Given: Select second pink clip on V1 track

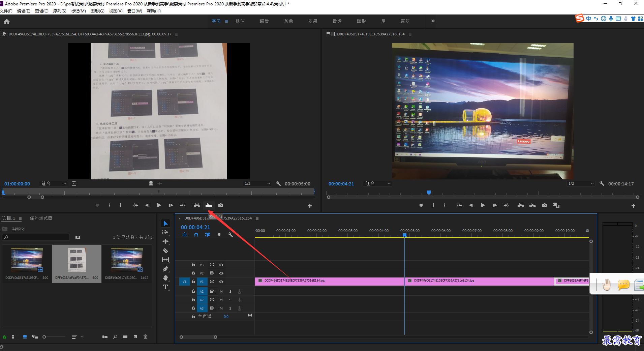Looking at the screenshot, I should [x=479, y=281].
